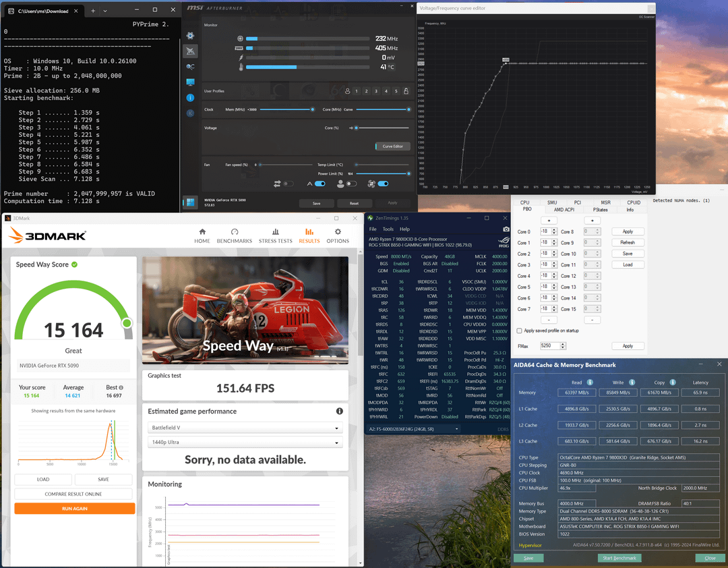Select user profile 3 in Afterburner
The image size is (728, 568).
[x=377, y=91]
